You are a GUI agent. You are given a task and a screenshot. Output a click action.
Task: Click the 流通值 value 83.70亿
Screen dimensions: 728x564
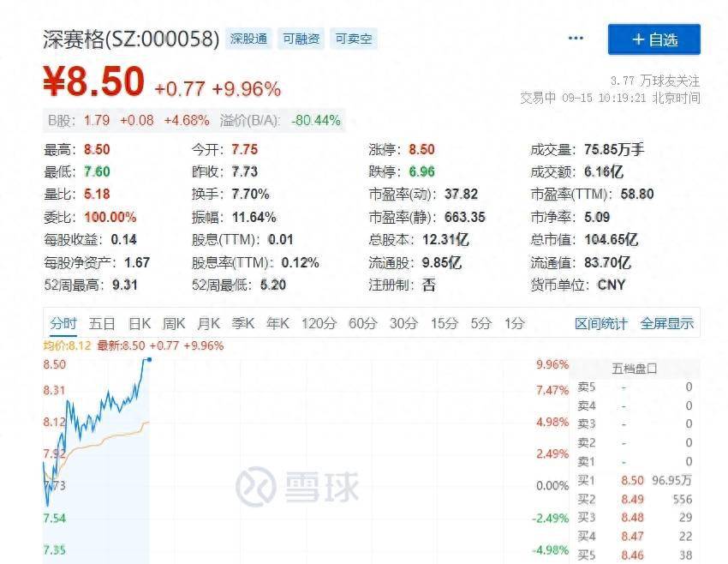point(607,263)
